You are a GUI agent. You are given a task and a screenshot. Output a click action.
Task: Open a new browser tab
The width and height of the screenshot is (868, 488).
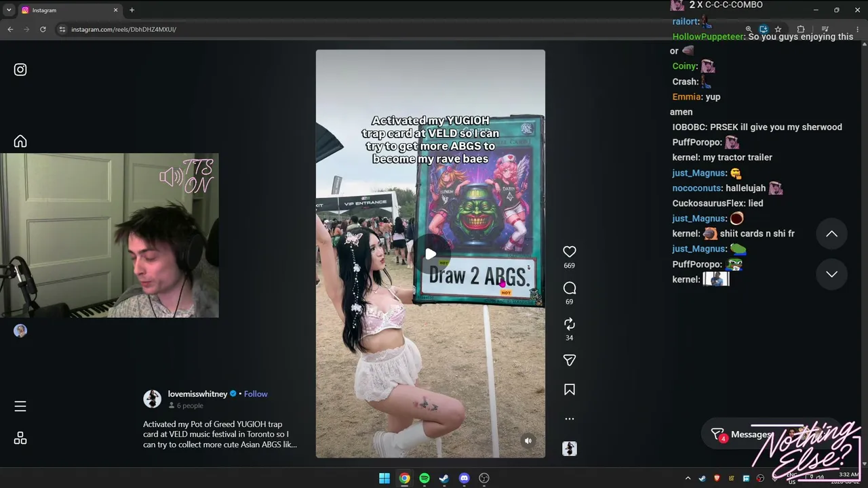[132, 10]
